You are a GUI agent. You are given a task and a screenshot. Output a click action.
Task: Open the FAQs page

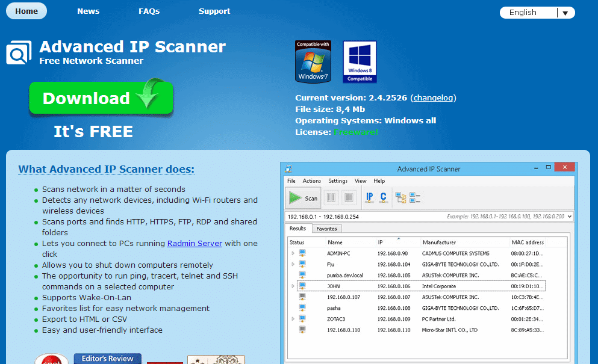click(x=149, y=11)
